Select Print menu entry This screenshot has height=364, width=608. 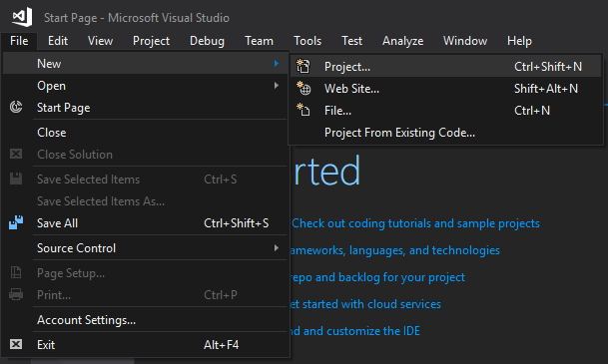[146, 294]
